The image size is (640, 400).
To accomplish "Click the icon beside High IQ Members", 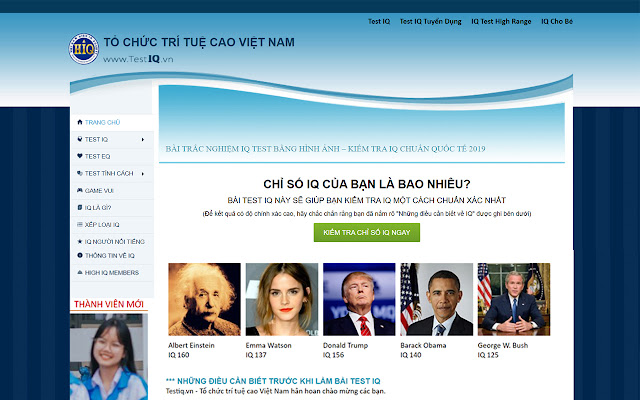I will pos(80,272).
